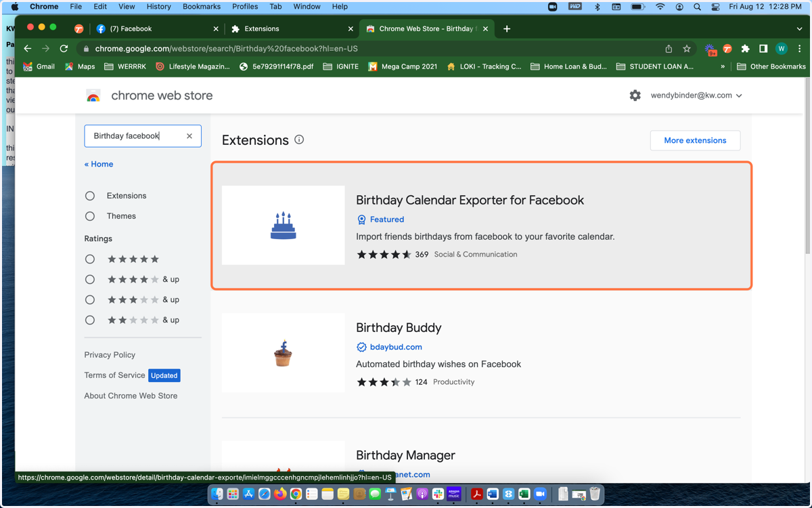
Task: Open the Profiles menu
Action: click(x=245, y=7)
